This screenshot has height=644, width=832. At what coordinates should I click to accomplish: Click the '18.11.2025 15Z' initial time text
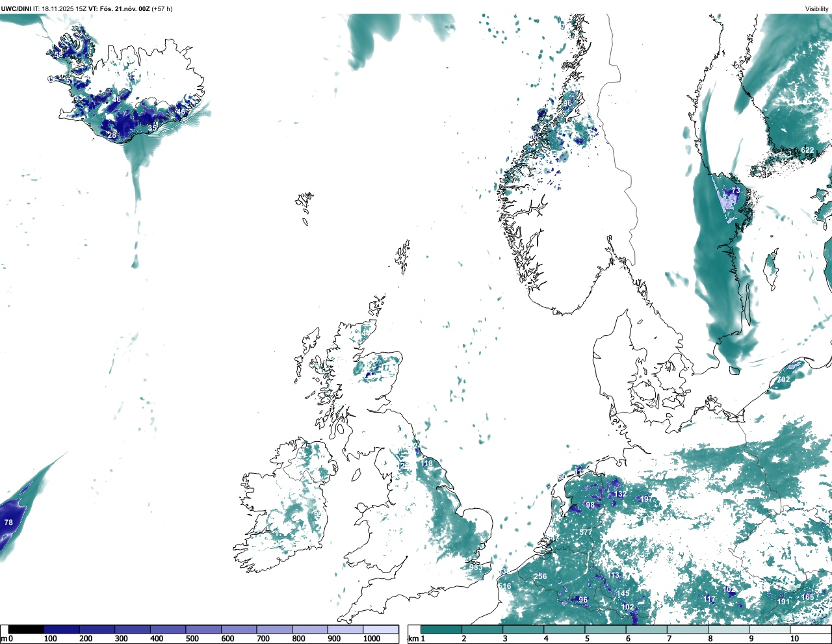point(64,8)
